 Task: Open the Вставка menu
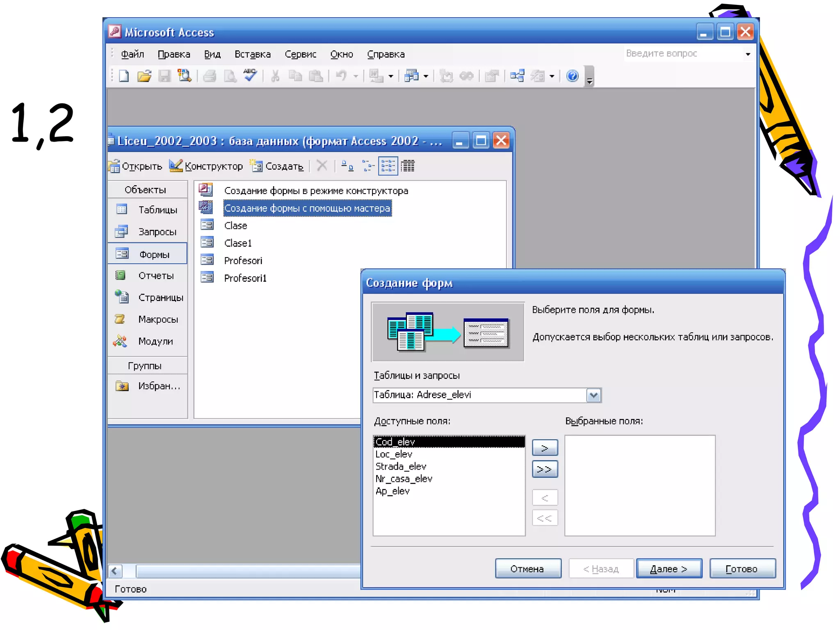[x=252, y=54]
